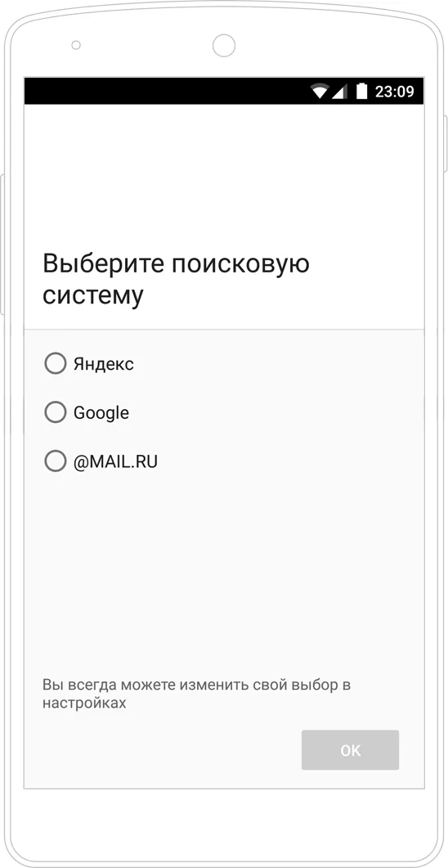Viewport: 448px width, 868px height.
Task: Tap the round front camera lens
Action: (223, 45)
